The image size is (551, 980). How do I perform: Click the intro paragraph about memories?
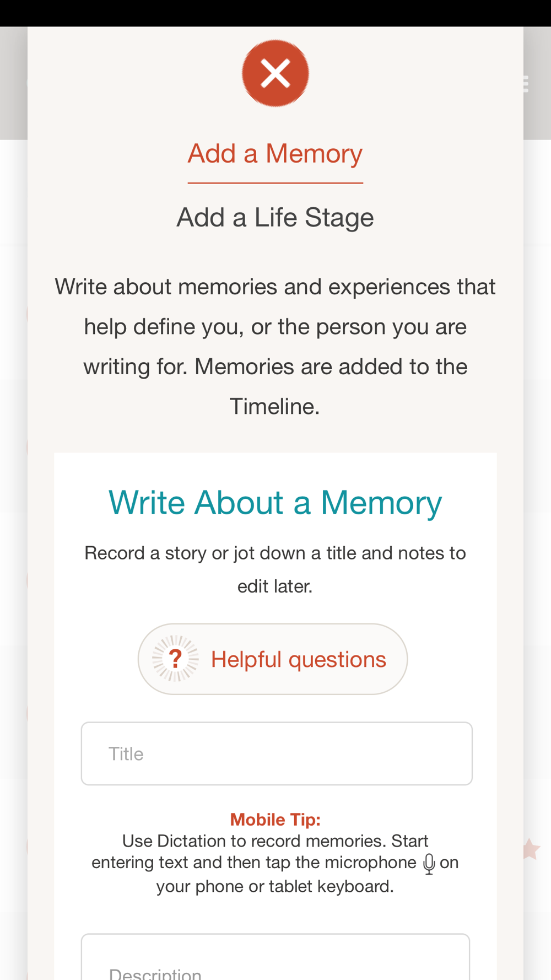click(275, 346)
